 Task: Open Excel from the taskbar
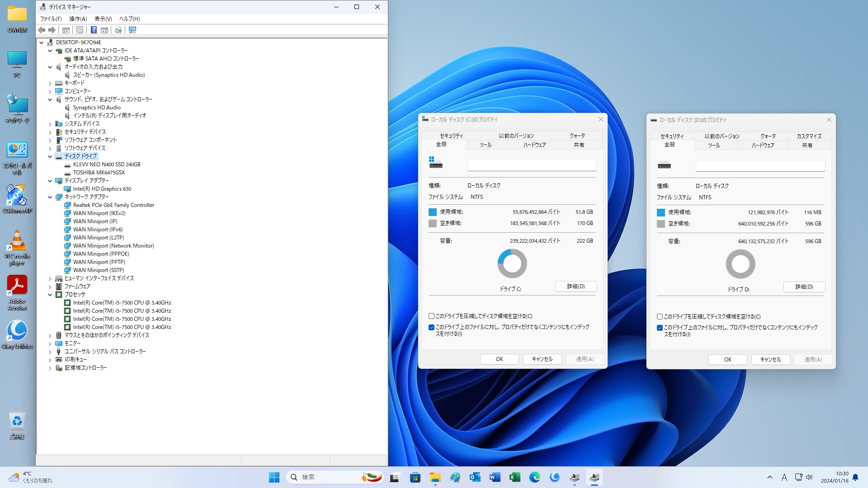click(514, 477)
